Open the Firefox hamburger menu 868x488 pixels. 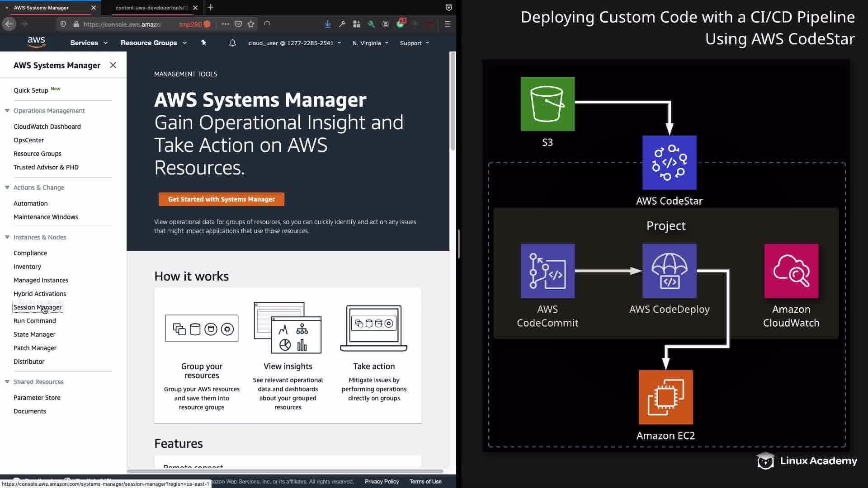(x=447, y=24)
